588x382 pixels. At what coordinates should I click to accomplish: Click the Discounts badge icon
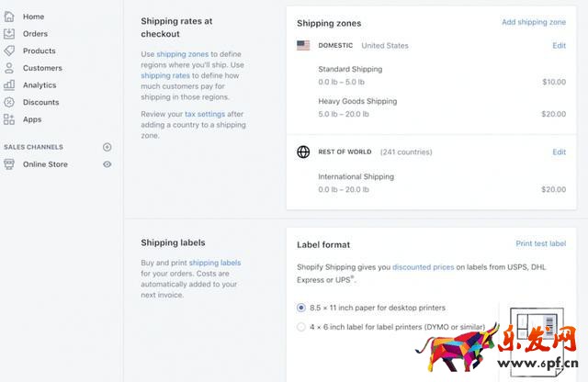point(9,102)
